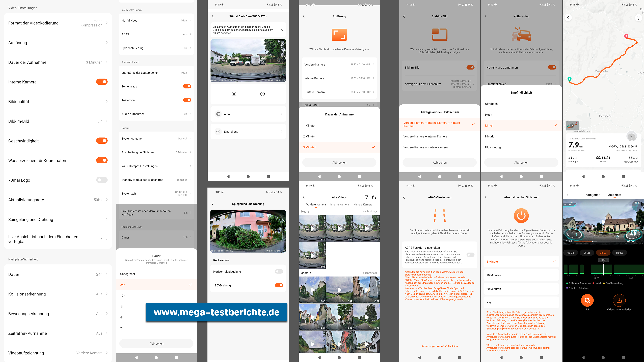Disable the 180°-Drehung switch
This screenshot has width=644, height=362.
pyautogui.click(x=279, y=285)
